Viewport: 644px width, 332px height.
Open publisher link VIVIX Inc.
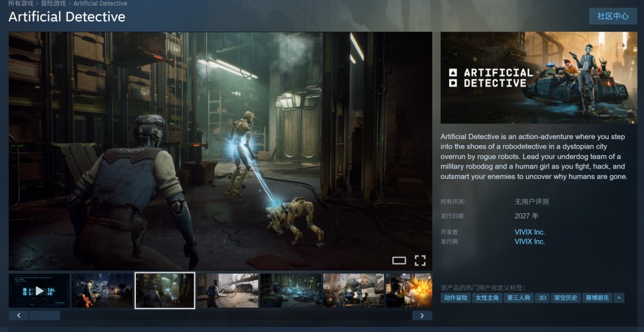coord(530,241)
